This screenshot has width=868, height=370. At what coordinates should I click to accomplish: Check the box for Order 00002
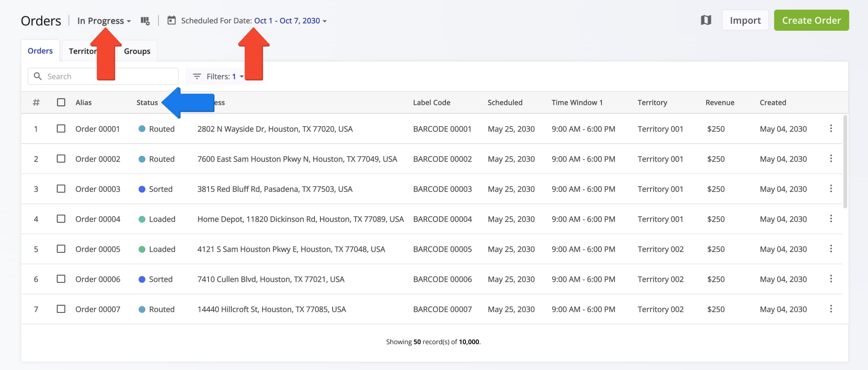coord(61,158)
